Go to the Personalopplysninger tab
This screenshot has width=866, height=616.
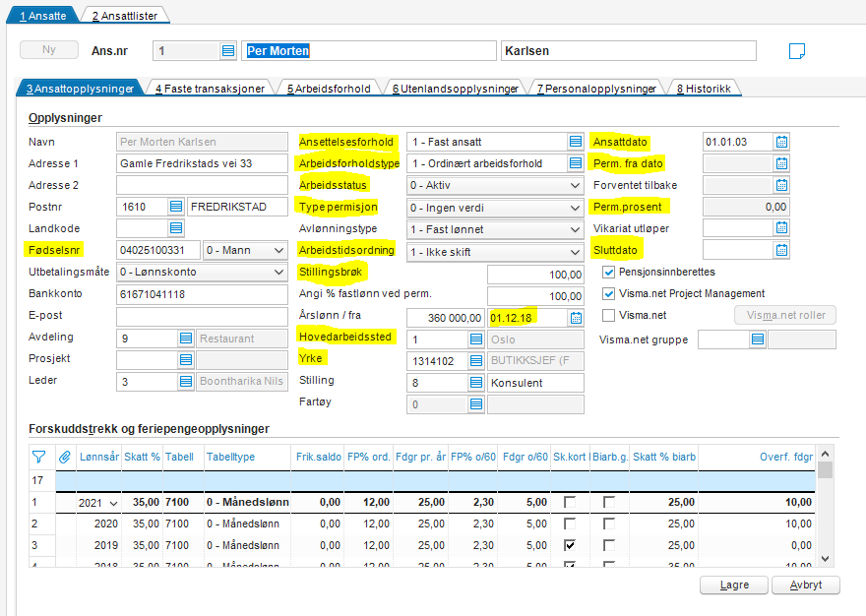596,89
